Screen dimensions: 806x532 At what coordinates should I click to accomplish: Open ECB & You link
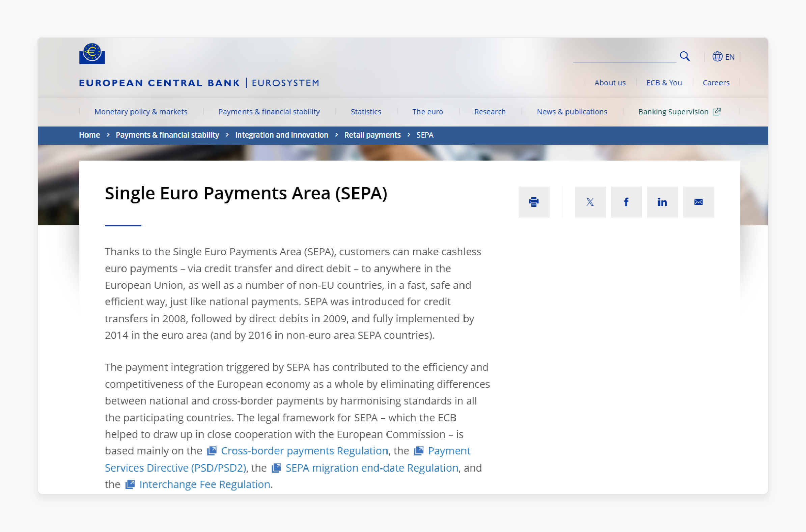(x=664, y=83)
